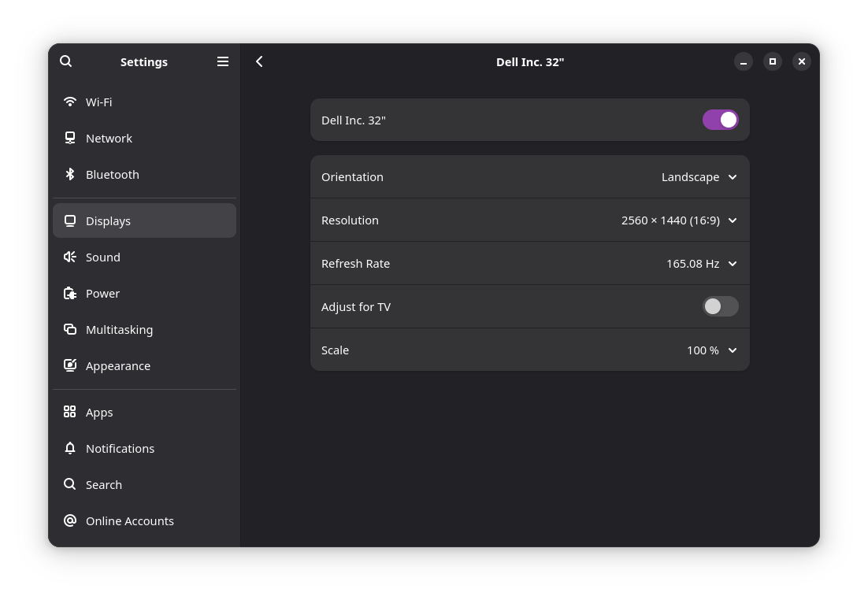
Task: Select Wi-Fi label in the sidebar
Action: tap(99, 102)
